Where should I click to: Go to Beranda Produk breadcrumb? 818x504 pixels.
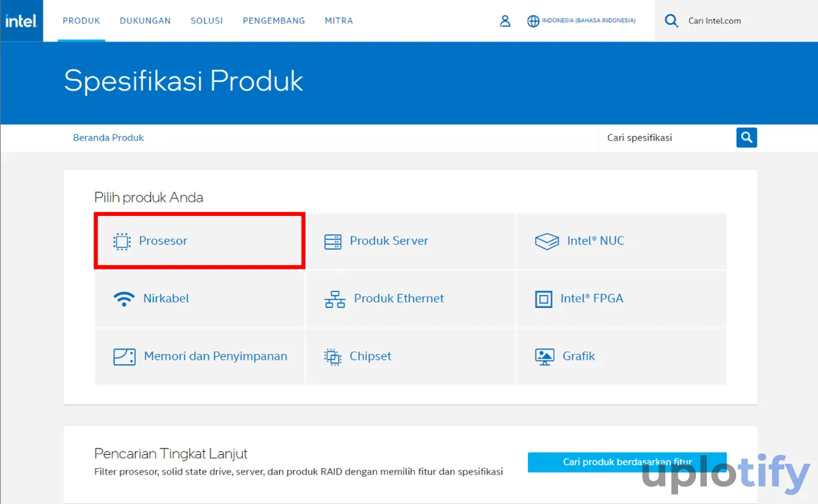click(x=109, y=137)
